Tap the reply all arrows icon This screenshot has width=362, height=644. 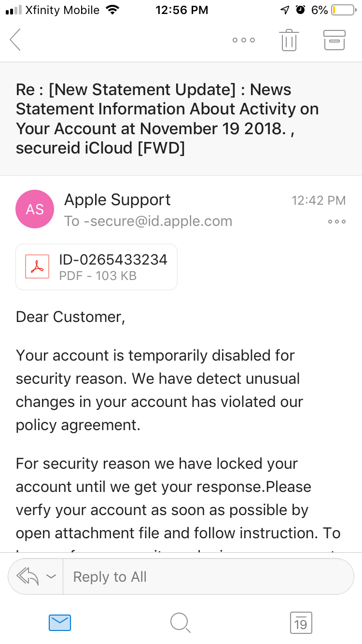pos(28,576)
